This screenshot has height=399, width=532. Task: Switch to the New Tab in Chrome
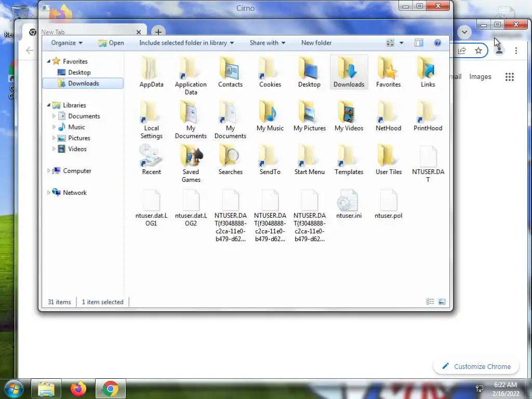tap(85, 32)
